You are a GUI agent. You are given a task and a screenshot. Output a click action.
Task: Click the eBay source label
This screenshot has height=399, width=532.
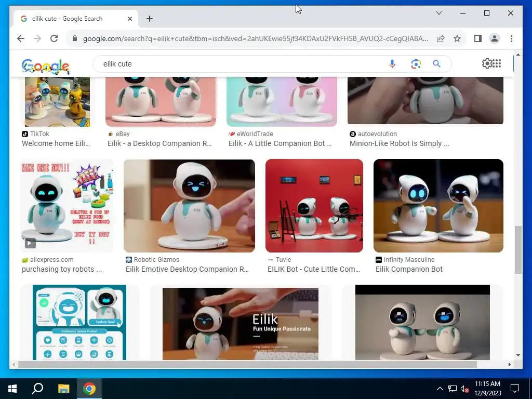[x=123, y=134]
